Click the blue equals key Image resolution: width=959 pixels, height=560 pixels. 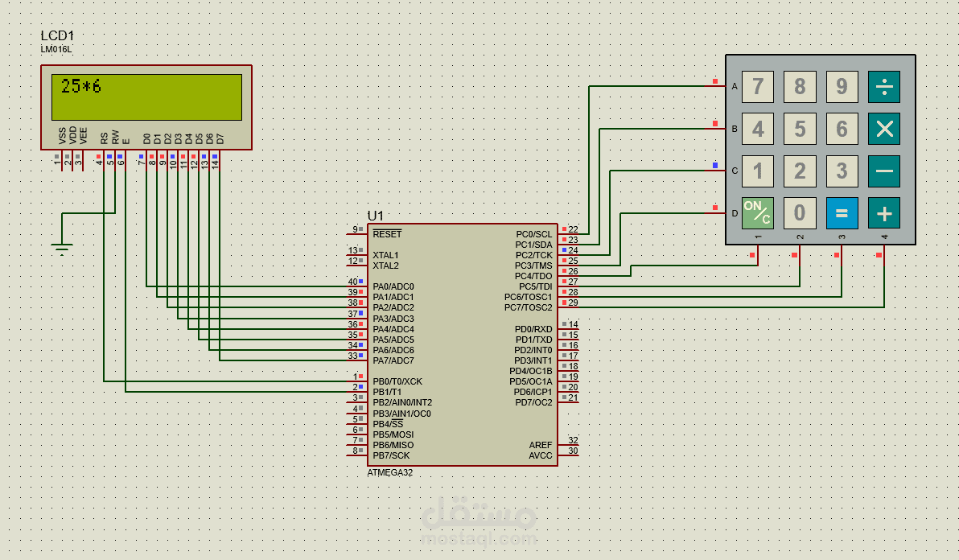(x=842, y=212)
